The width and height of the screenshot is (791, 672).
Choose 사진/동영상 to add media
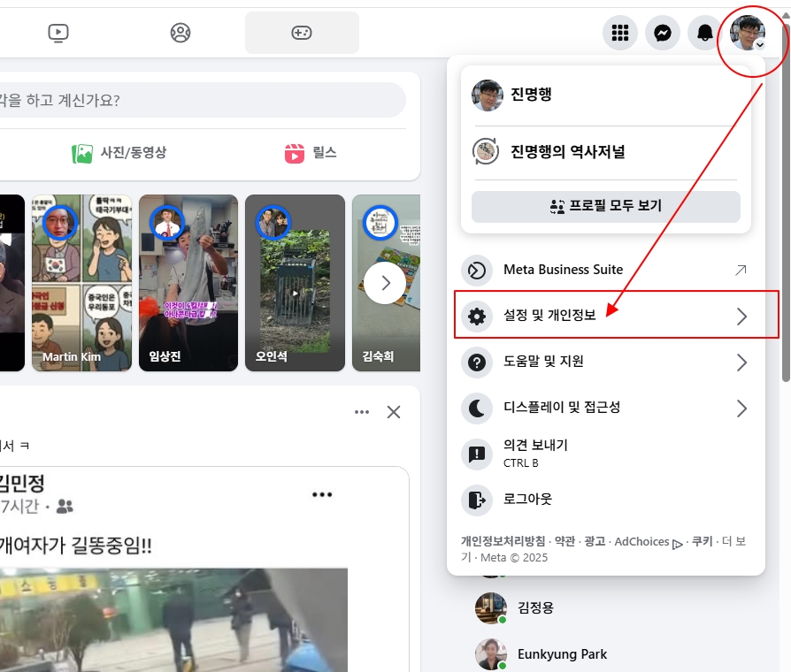(119, 153)
